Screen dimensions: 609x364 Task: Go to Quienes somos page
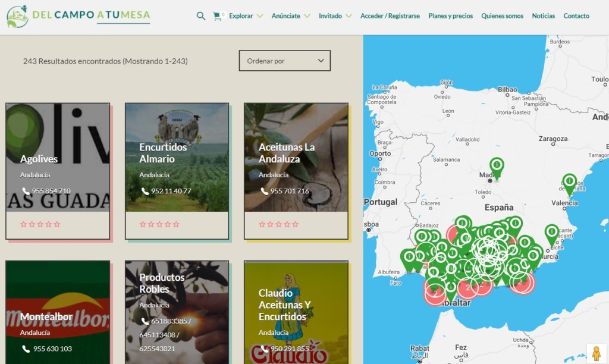[502, 16]
